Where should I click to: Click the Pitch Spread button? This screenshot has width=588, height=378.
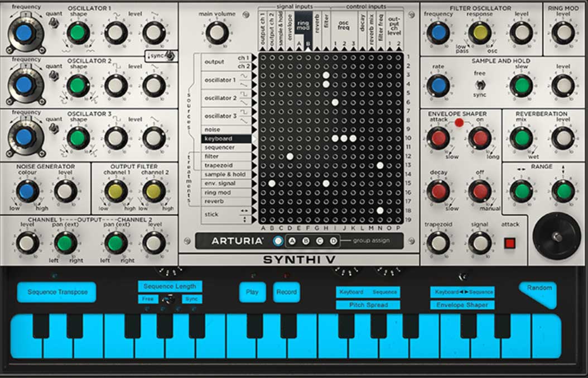(x=368, y=305)
